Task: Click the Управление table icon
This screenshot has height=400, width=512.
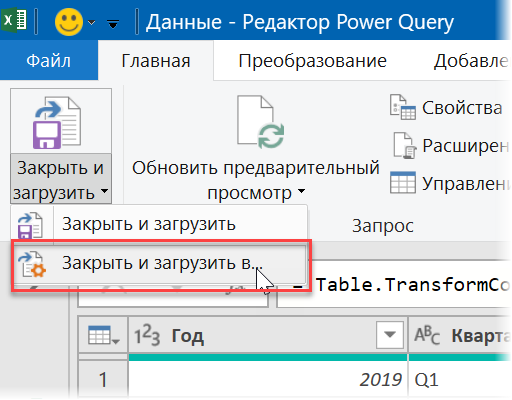Action: [403, 183]
